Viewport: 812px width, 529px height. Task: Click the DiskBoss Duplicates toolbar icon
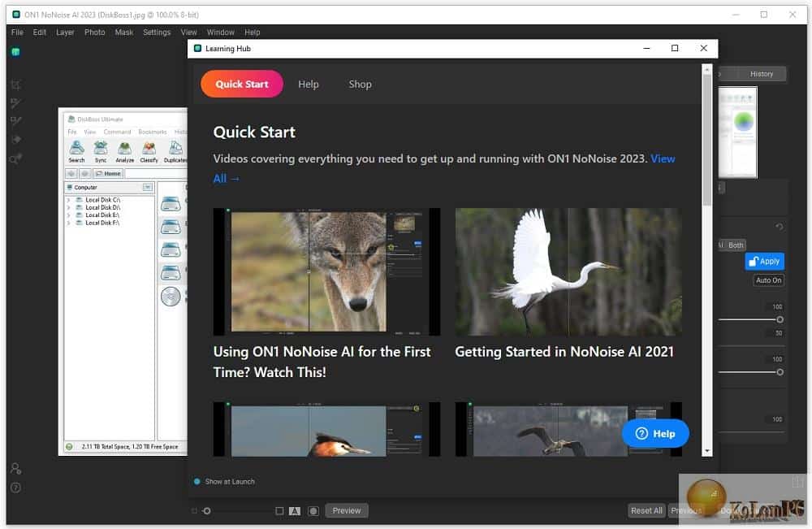175,151
